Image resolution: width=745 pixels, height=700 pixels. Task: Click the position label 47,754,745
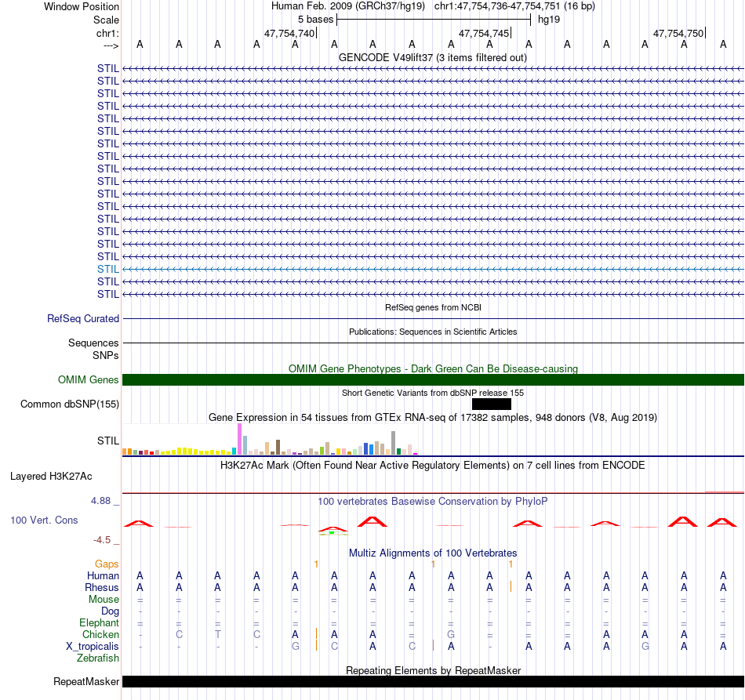point(484,33)
